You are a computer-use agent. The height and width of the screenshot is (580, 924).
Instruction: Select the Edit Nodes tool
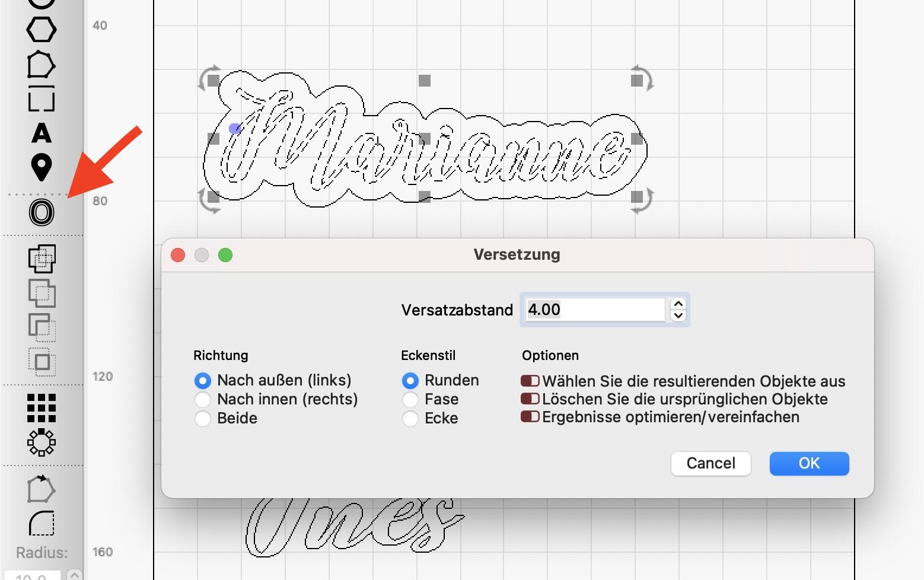click(41, 65)
